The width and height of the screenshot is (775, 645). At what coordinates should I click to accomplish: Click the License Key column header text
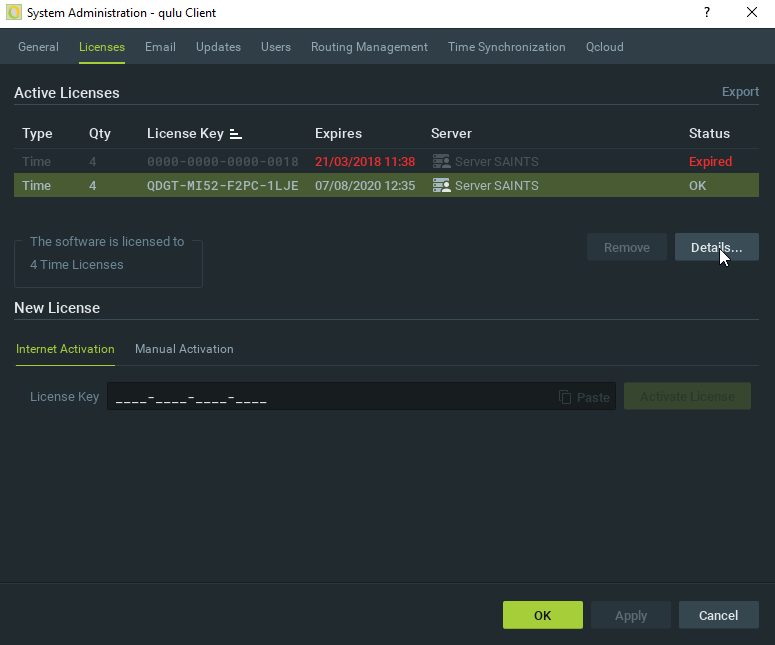[x=185, y=133]
